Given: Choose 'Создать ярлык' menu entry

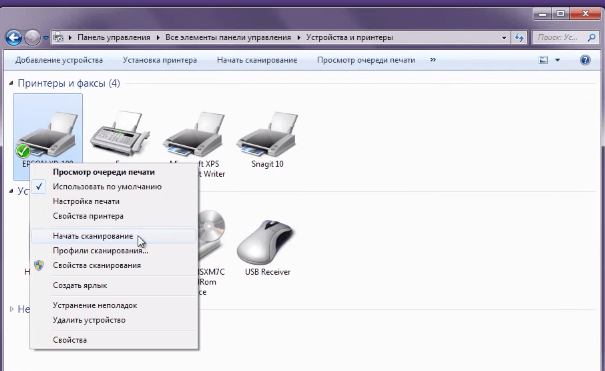Looking at the screenshot, I should pyautogui.click(x=114, y=285).
